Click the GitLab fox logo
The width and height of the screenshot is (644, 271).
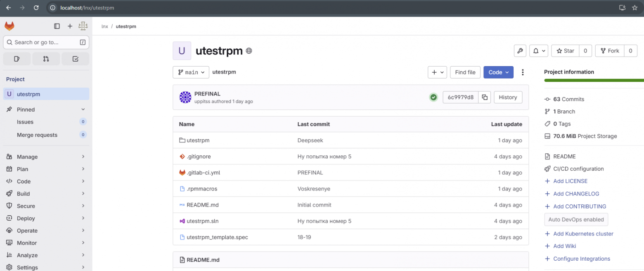9,26
